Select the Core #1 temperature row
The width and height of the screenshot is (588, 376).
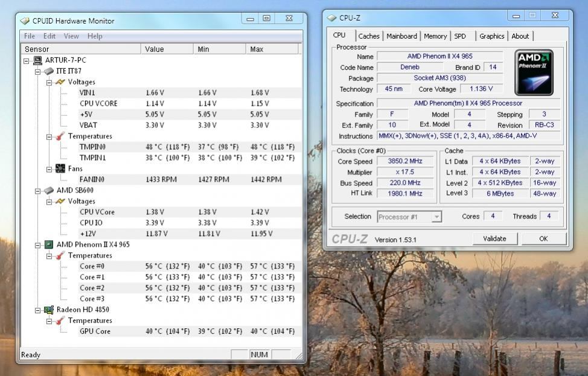[x=190, y=277]
